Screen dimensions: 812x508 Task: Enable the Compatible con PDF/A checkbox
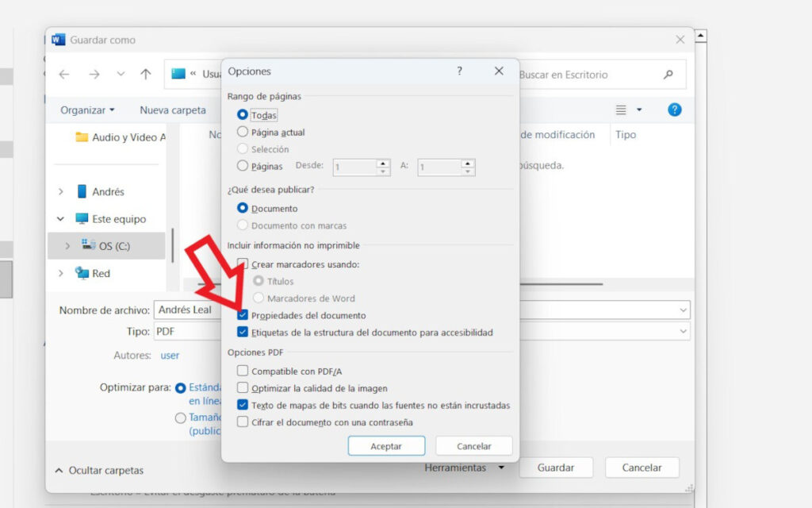point(243,370)
